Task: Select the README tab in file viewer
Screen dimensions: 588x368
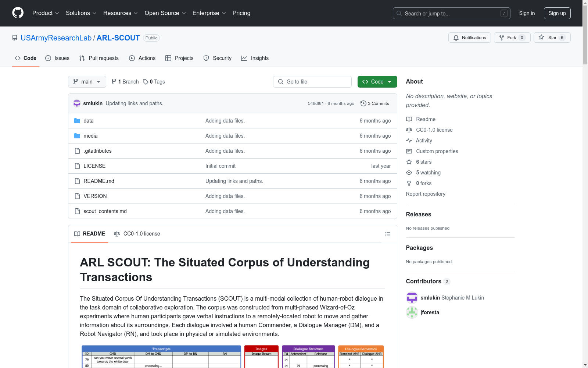Action: [x=90, y=234]
